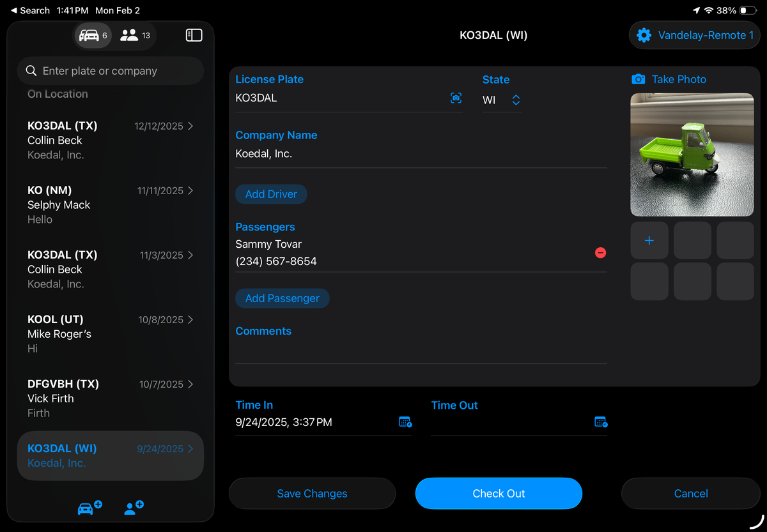767x532 pixels.
Task: Click the Wi-Fi icon in status bar
Action: [709, 10]
